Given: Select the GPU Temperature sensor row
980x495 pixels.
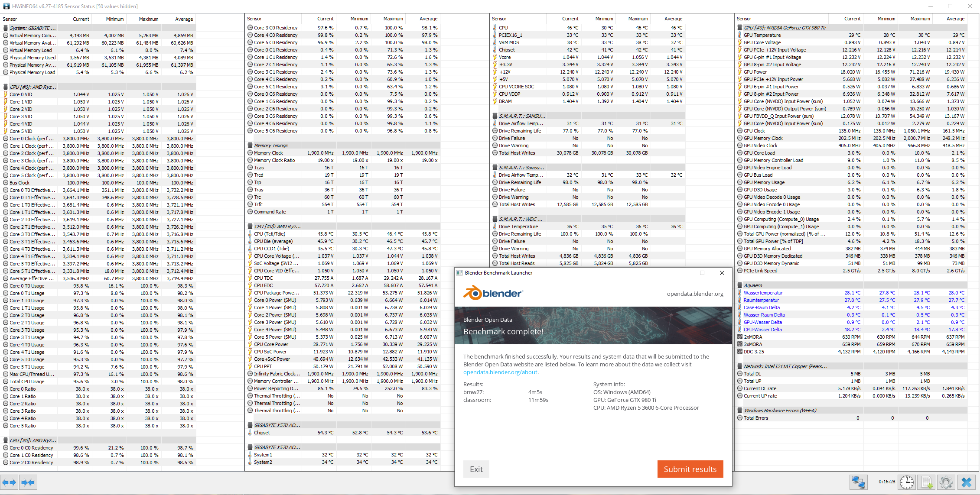Looking at the screenshot, I should tap(762, 35).
